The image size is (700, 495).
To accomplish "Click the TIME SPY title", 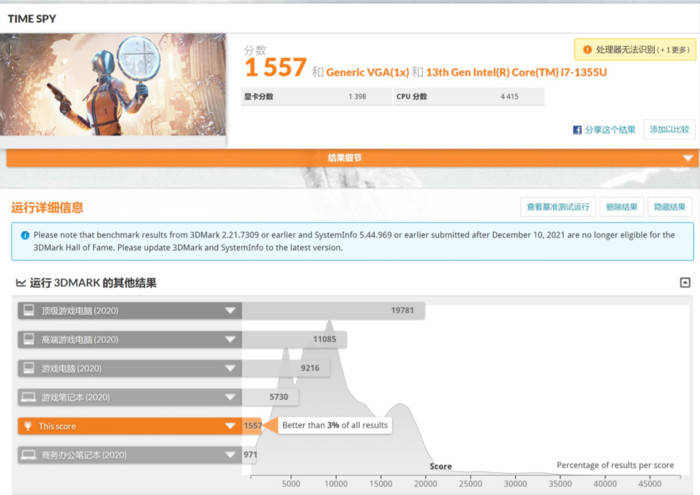I will [x=32, y=19].
